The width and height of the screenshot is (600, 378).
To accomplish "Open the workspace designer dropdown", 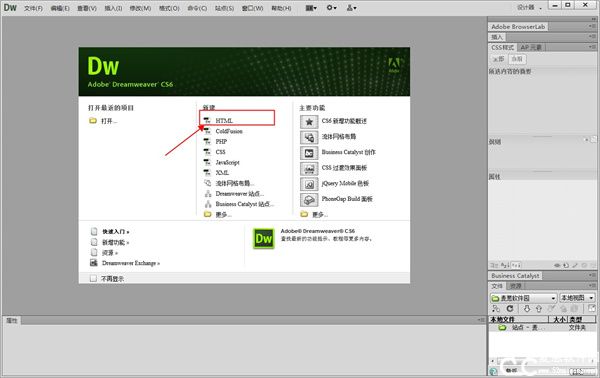I will pos(530,8).
